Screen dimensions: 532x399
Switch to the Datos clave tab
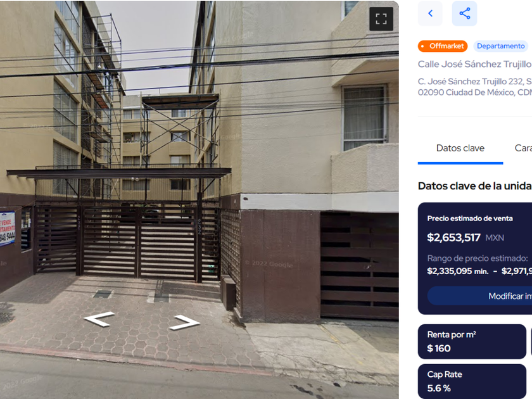(x=460, y=148)
